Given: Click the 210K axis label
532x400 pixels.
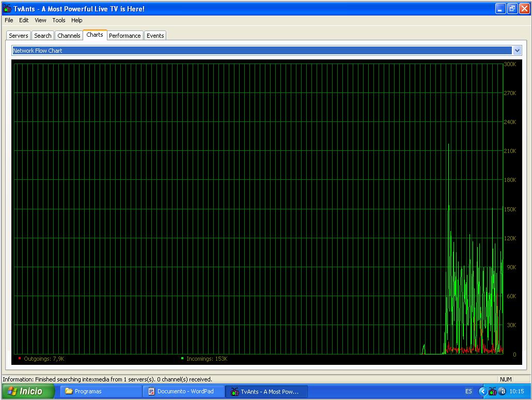Looking at the screenshot, I should coord(510,151).
